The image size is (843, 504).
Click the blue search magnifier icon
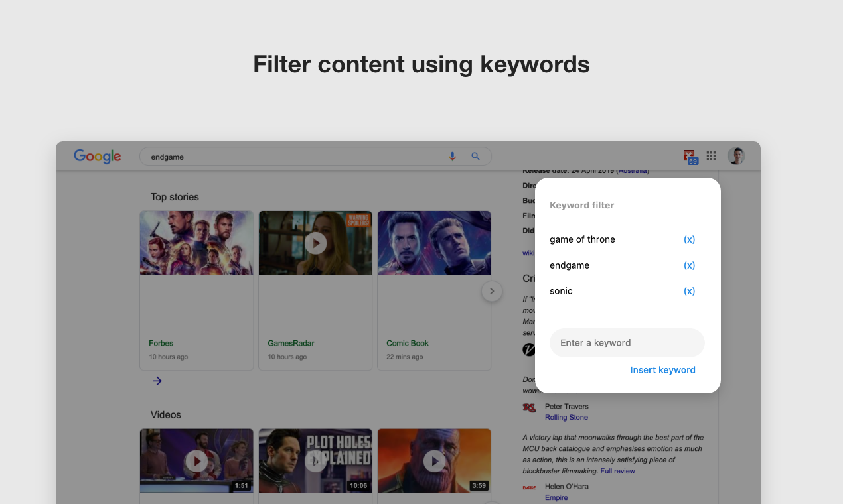point(475,157)
